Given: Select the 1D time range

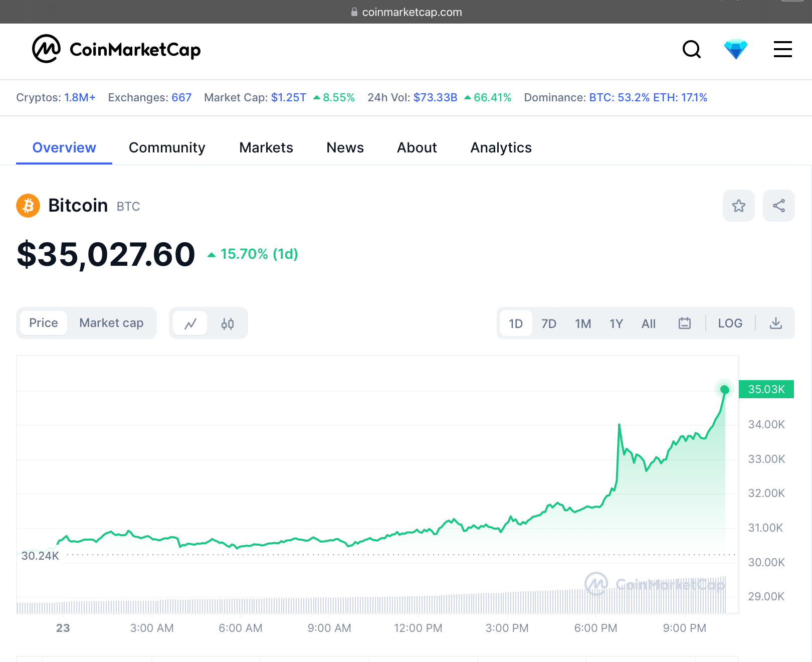Looking at the screenshot, I should pos(516,323).
